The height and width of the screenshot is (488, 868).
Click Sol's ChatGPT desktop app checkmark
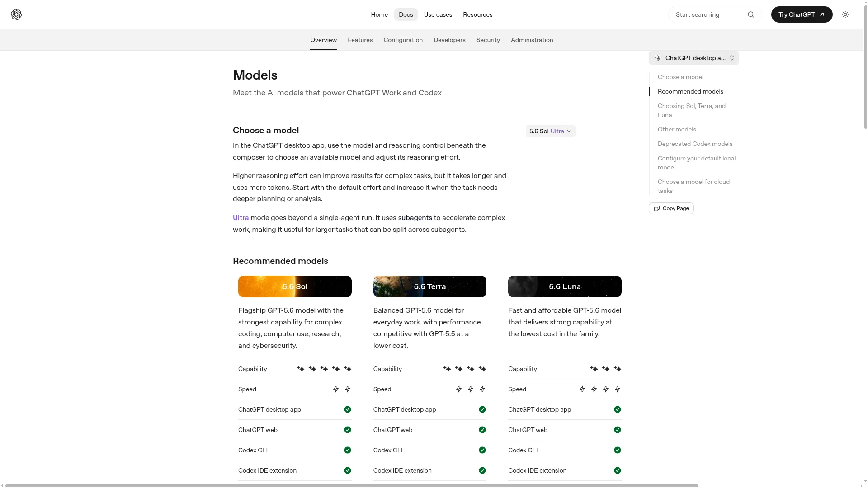coord(348,409)
